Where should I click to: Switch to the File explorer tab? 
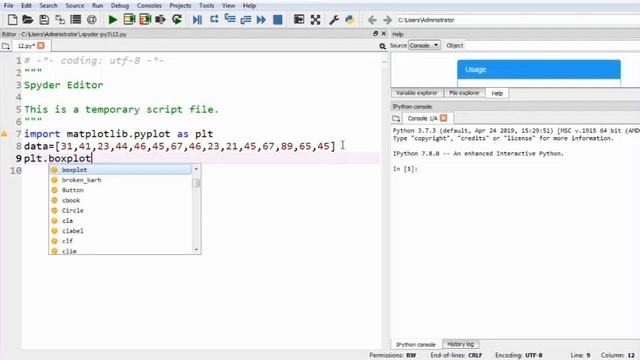click(x=464, y=93)
